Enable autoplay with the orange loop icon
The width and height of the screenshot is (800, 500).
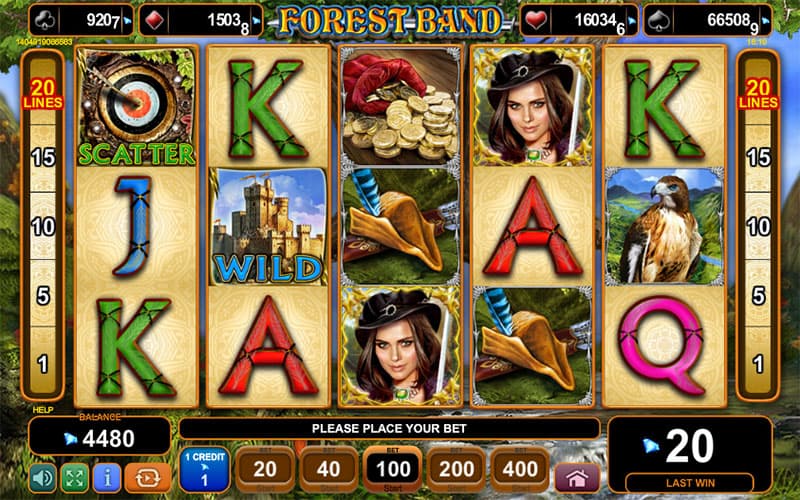(x=148, y=478)
